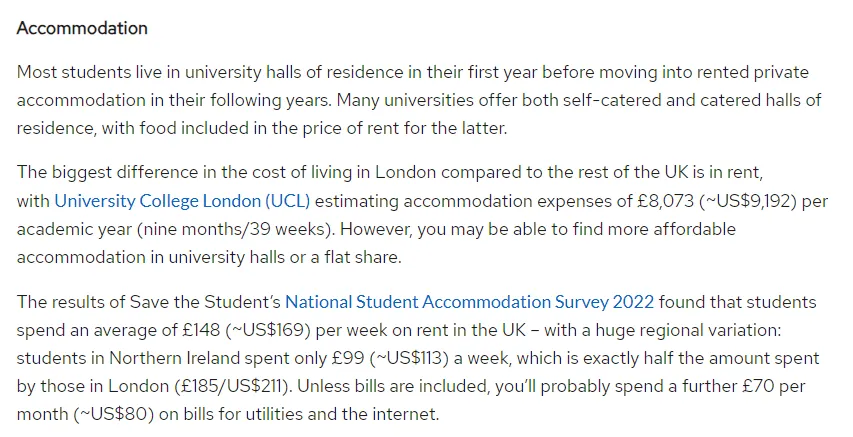The image size is (853, 437).
Task: Click the '(~US$80)' text
Action: (x=113, y=415)
